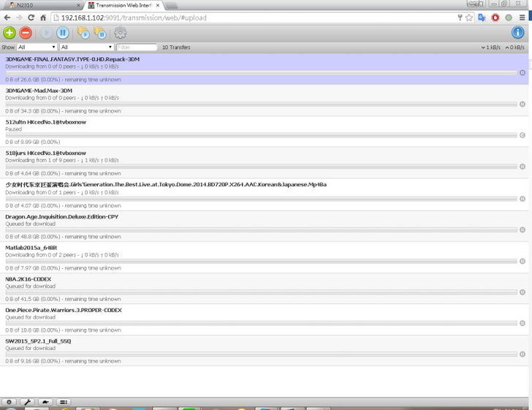Open the tracker filter dropdown set to All

(86, 48)
